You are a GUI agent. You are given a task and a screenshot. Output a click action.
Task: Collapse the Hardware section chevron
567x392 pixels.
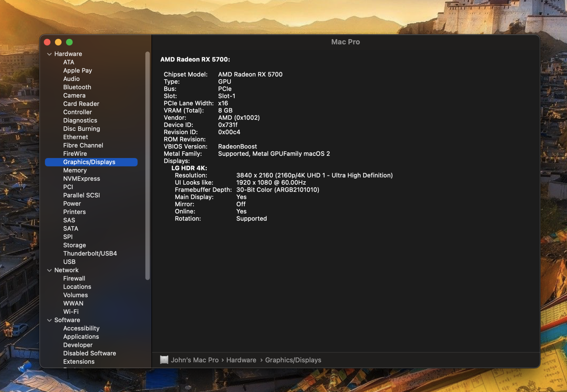pyautogui.click(x=49, y=54)
